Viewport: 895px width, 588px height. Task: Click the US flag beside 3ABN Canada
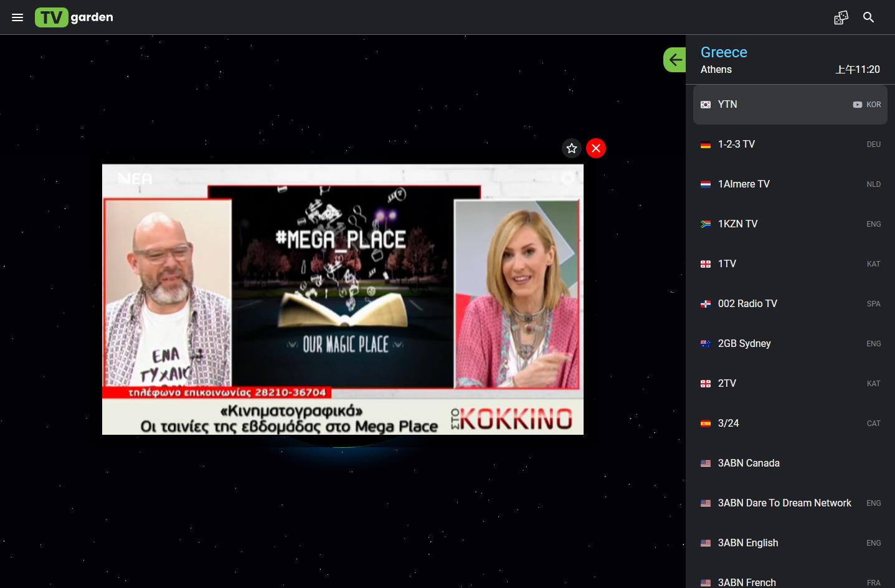706,463
